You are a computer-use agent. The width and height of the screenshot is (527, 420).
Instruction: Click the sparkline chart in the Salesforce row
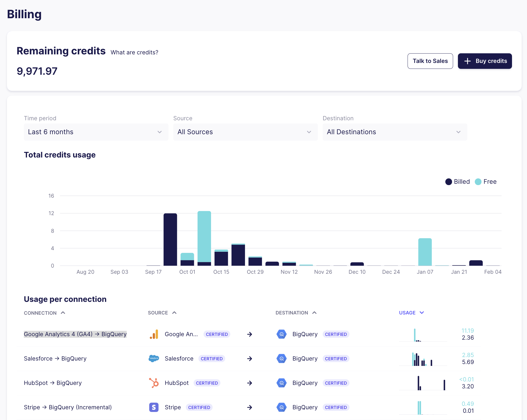click(x=423, y=359)
